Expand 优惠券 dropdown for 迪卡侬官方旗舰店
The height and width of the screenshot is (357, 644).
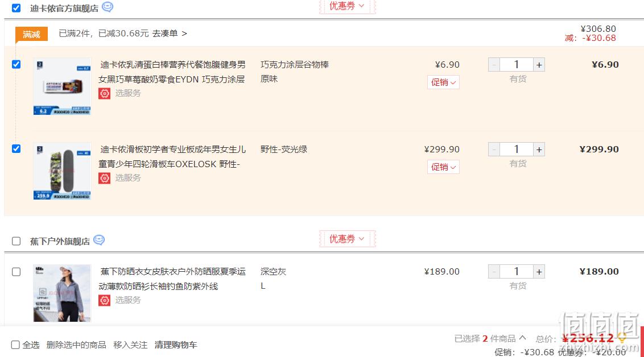(x=347, y=6)
